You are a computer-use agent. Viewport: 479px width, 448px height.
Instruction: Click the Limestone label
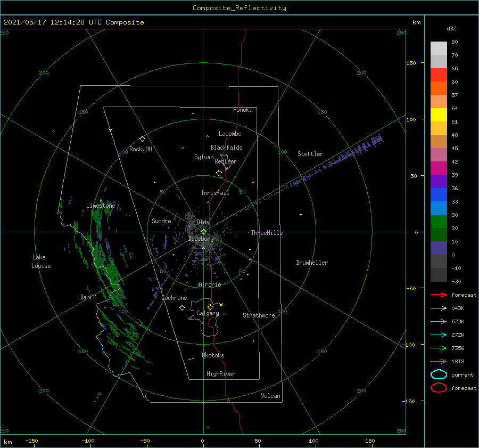click(x=101, y=206)
